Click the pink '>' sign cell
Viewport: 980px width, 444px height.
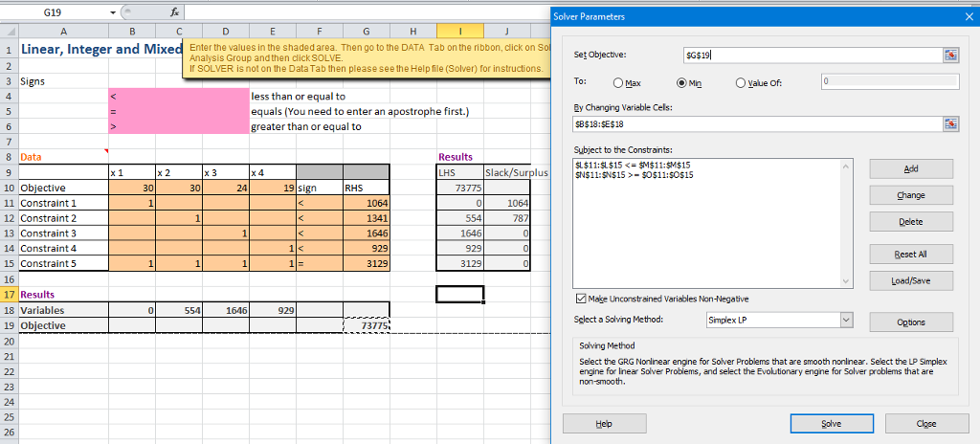pos(132,126)
